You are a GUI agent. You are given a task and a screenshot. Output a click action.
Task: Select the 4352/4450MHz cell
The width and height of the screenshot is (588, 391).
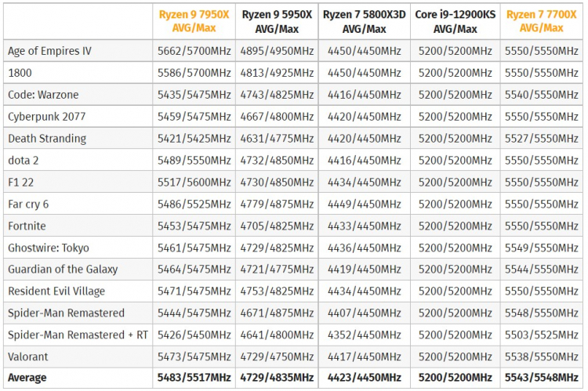pyautogui.click(x=365, y=335)
